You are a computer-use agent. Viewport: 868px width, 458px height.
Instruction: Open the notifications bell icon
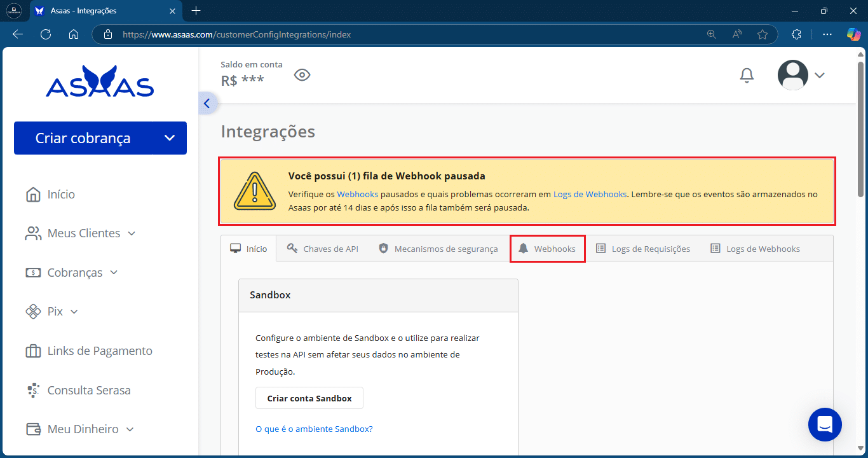click(x=747, y=74)
